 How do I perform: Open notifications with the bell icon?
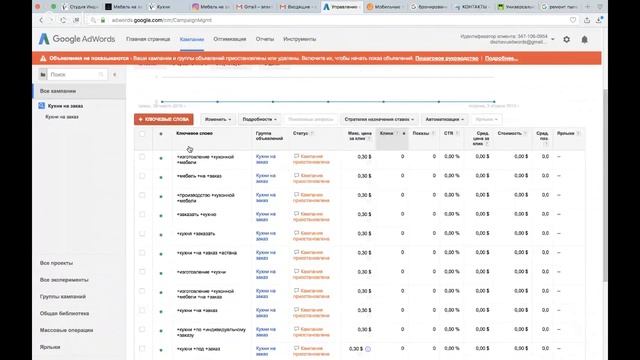(x=584, y=40)
